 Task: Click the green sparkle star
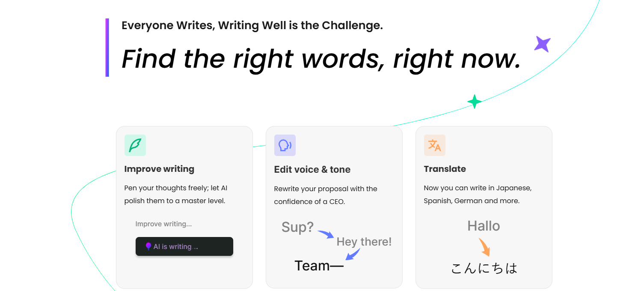click(x=474, y=102)
